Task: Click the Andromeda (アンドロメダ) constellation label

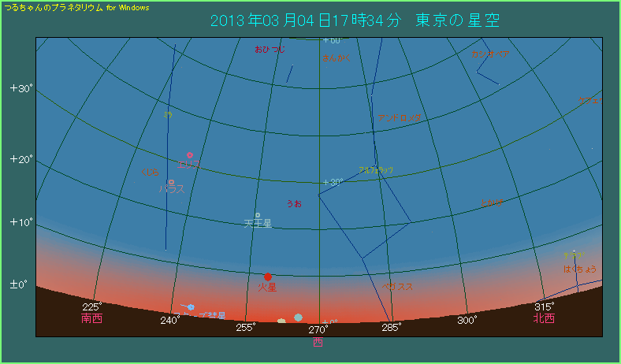Action: [x=399, y=117]
